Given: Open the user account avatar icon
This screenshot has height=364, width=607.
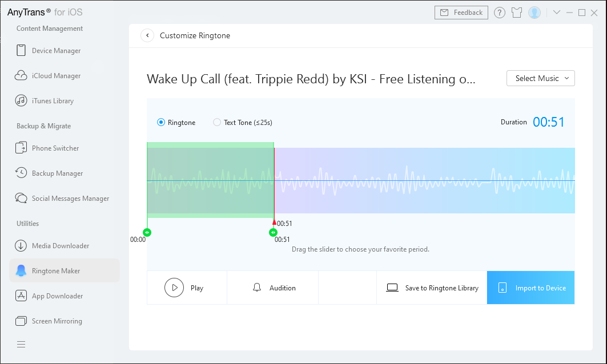Looking at the screenshot, I should (534, 13).
